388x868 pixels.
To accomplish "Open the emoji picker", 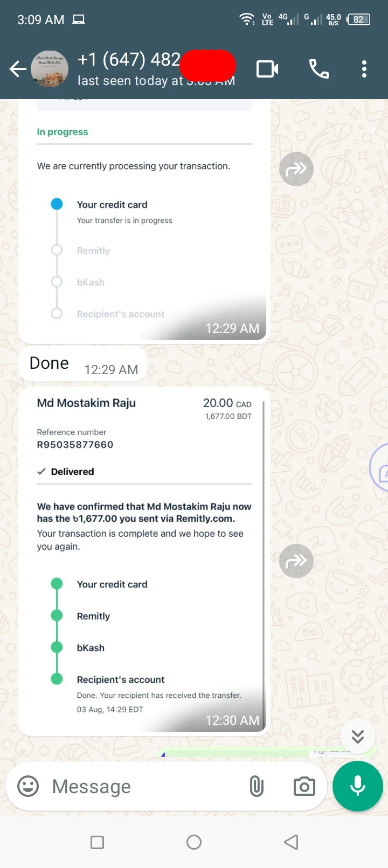I will [x=28, y=786].
